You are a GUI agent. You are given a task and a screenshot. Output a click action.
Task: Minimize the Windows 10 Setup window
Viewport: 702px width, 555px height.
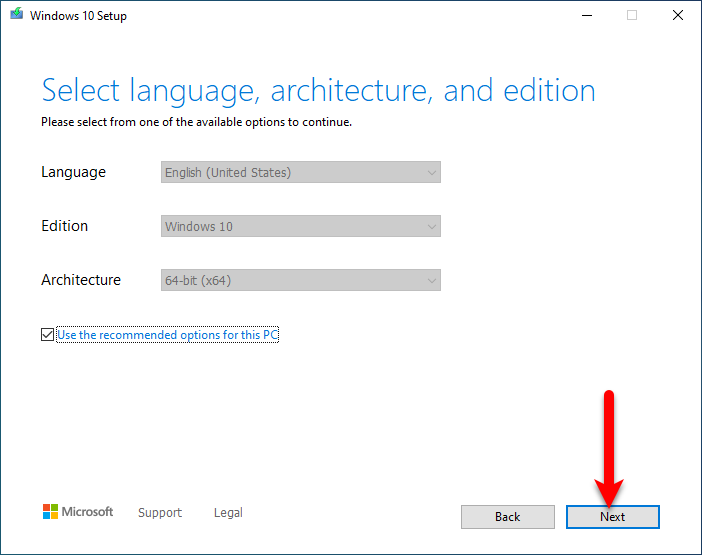tap(587, 16)
